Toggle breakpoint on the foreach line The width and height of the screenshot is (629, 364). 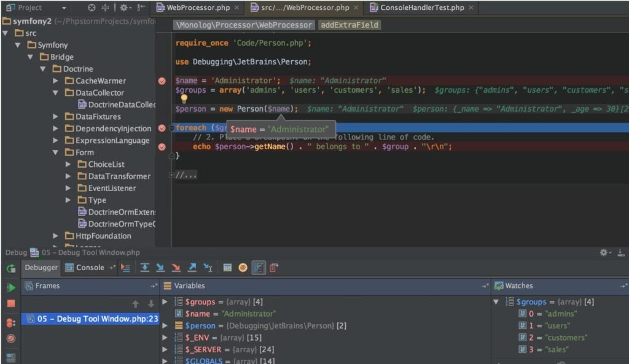(162, 128)
